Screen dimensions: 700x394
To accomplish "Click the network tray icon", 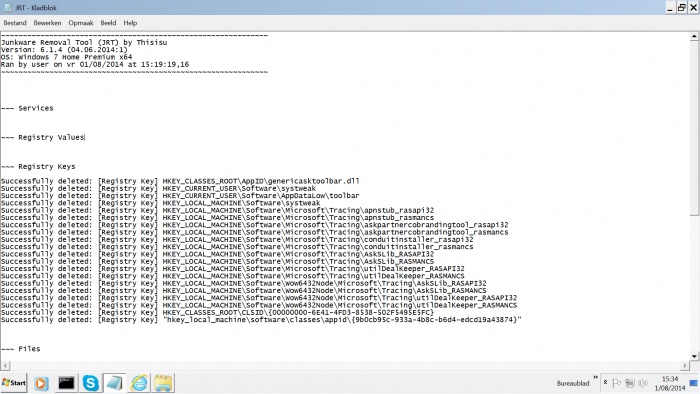I will 630,383.
